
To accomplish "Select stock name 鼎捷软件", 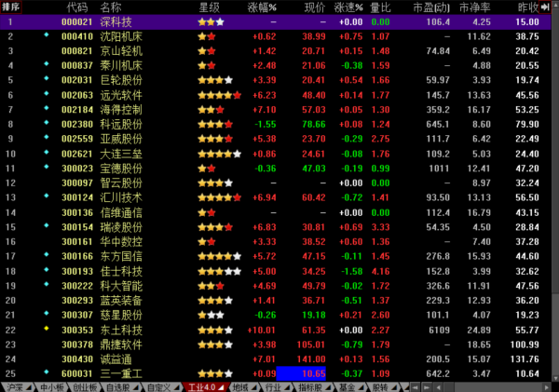I will tap(121, 345).
